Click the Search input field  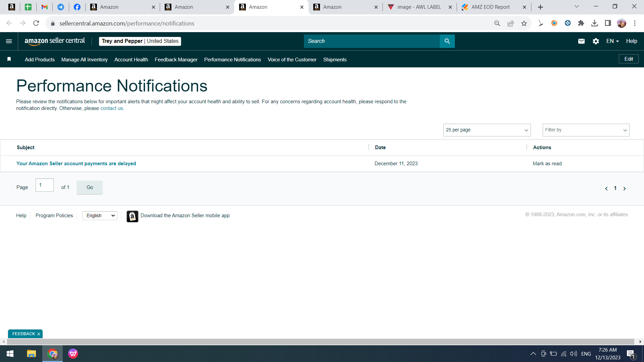(x=372, y=41)
